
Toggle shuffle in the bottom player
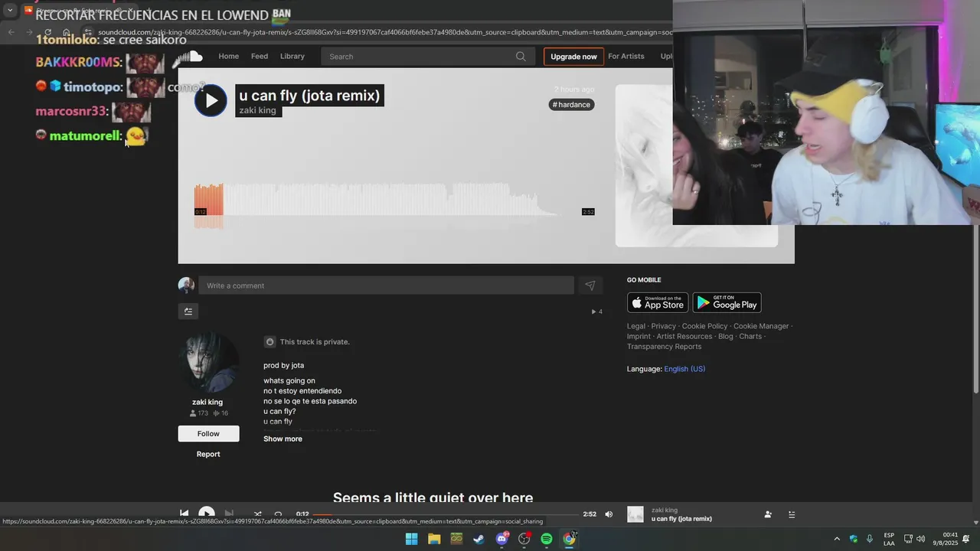click(x=257, y=514)
